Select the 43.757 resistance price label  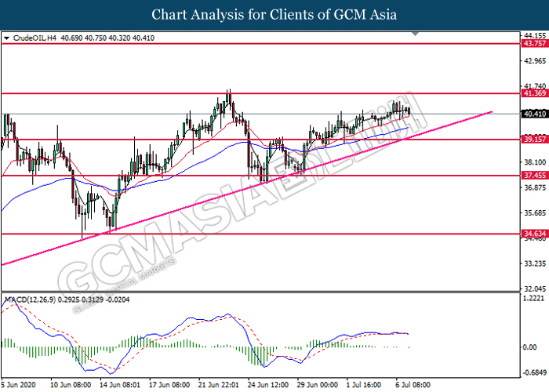(x=535, y=43)
